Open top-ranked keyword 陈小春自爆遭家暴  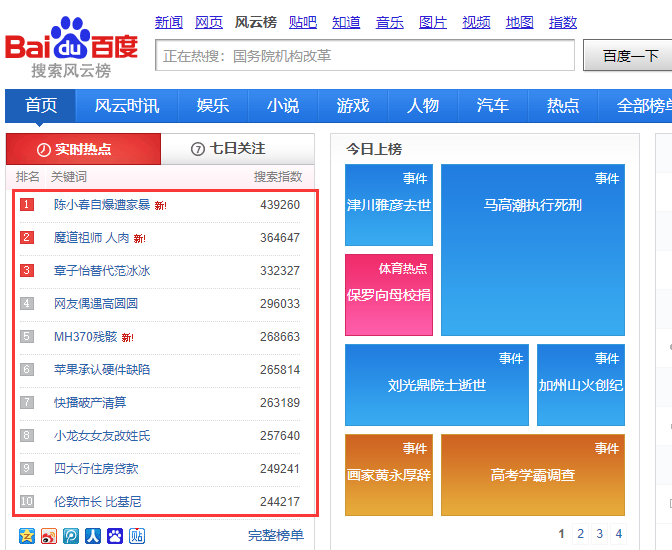tap(102, 205)
